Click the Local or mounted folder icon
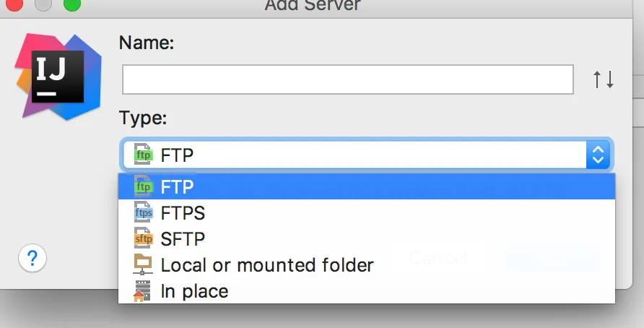This screenshot has height=328, width=644. (x=143, y=264)
